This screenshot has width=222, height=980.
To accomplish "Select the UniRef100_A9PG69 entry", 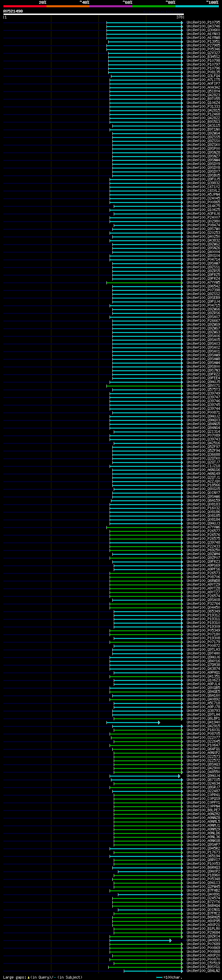I will click(x=203, y=565).
